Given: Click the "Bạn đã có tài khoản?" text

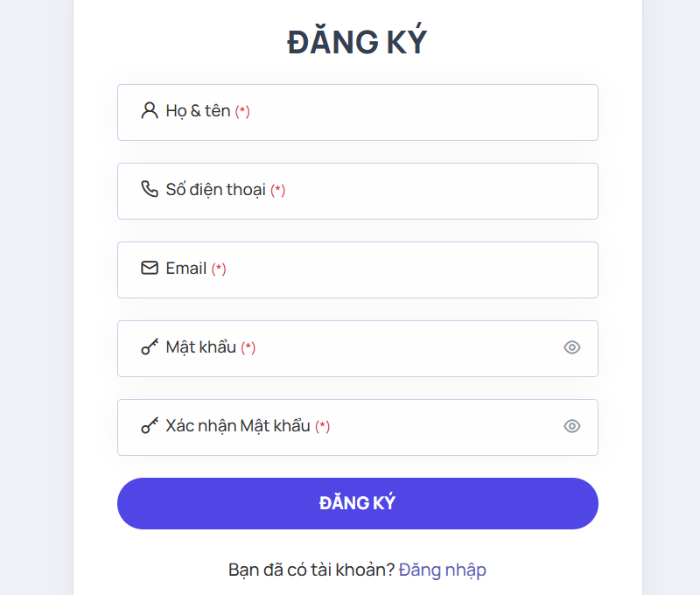Looking at the screenshot, I should [311, 570].
